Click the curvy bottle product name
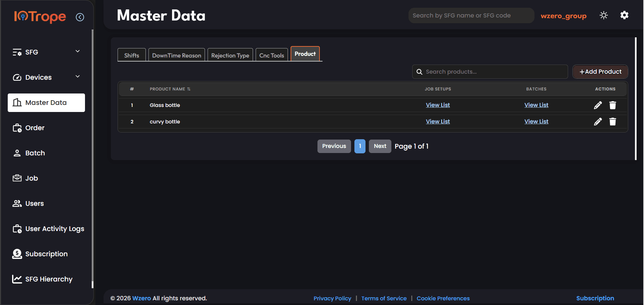Viewport: 644px width, 305px height. [165, 122]
